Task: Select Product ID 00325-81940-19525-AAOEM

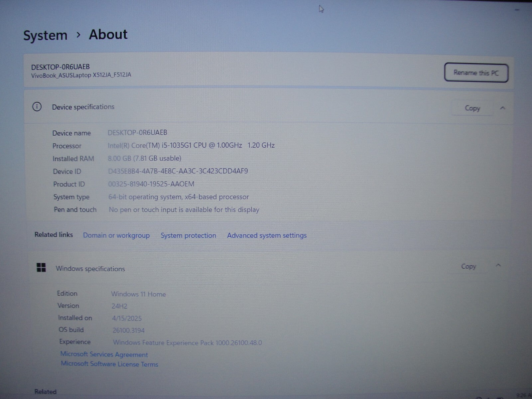Action: 151,184
